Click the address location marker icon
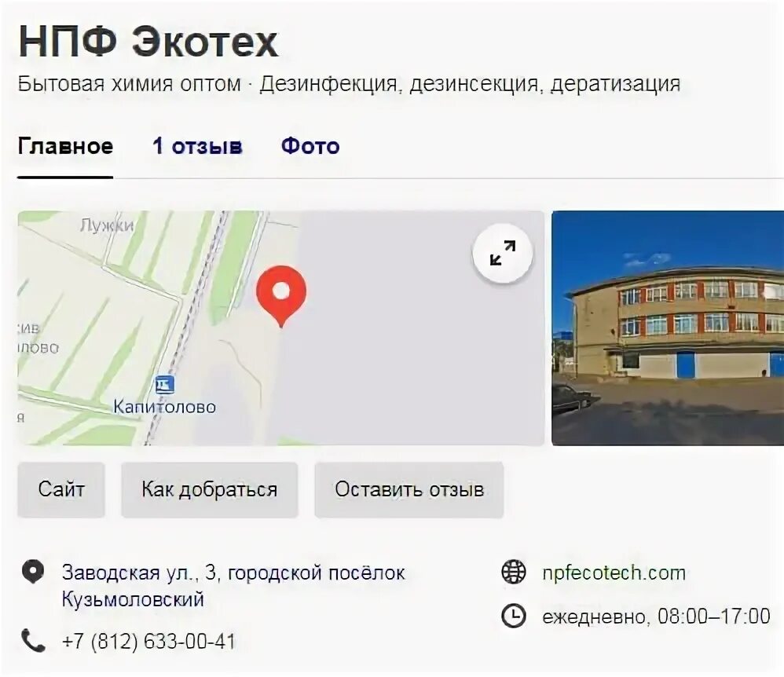Viewport: 784px width, 677px height. 33,572
